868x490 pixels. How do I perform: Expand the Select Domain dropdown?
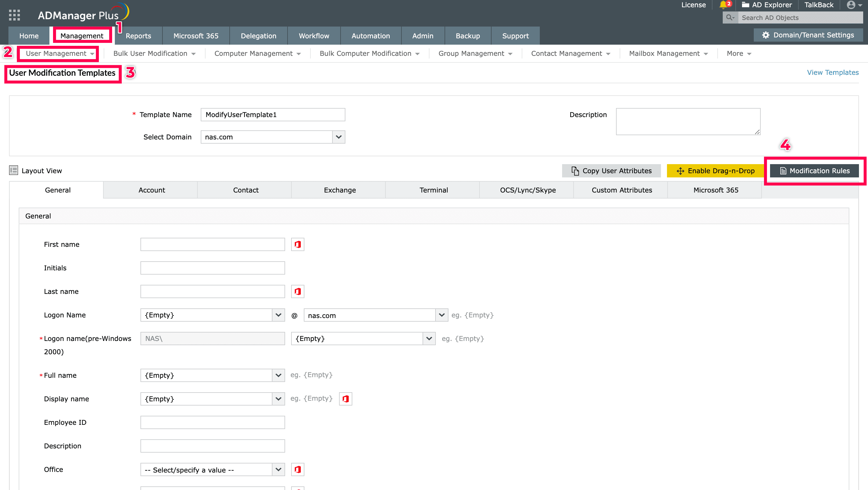pyautogui.click(x=339, y=137)
